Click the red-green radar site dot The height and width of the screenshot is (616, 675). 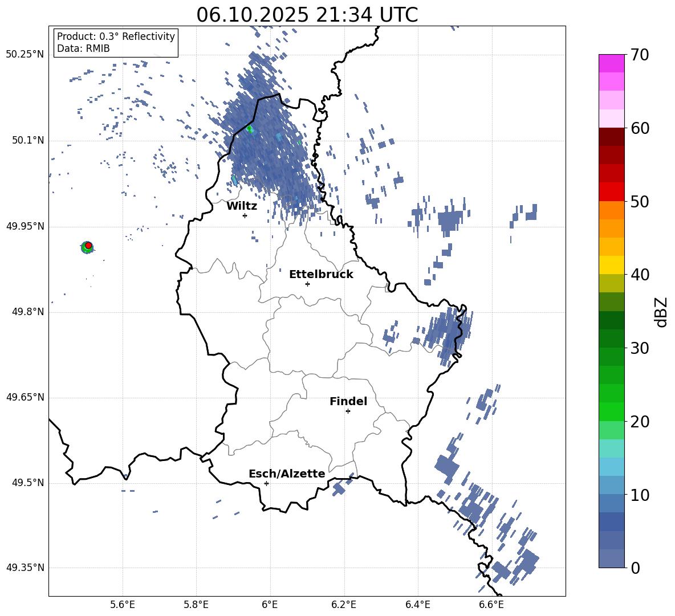pos(88,246)
